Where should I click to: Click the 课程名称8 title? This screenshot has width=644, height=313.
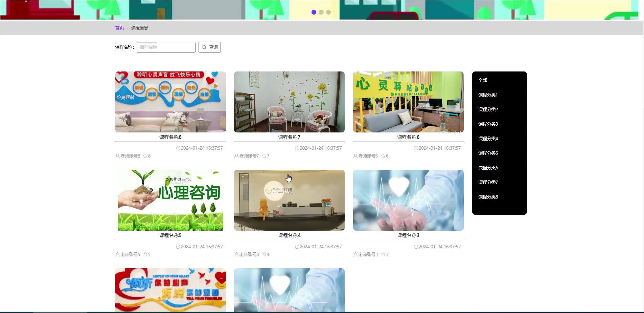[170, 137]
